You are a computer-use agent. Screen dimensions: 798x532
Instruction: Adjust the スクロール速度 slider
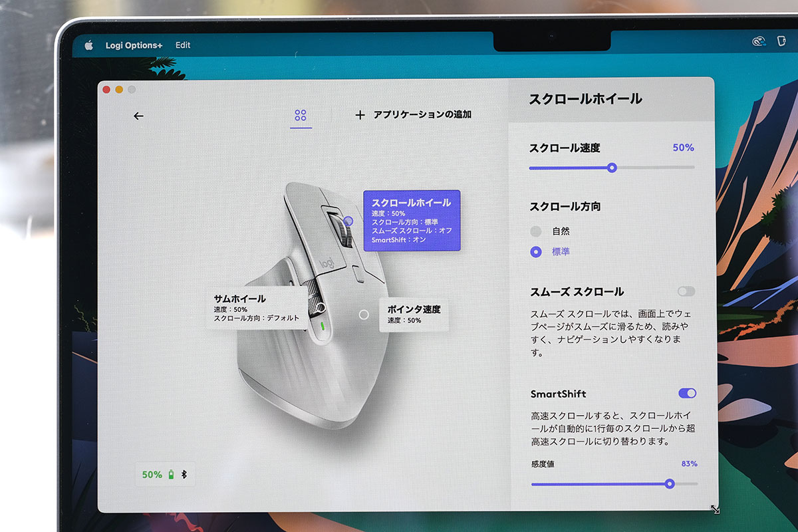pos(612,168)
